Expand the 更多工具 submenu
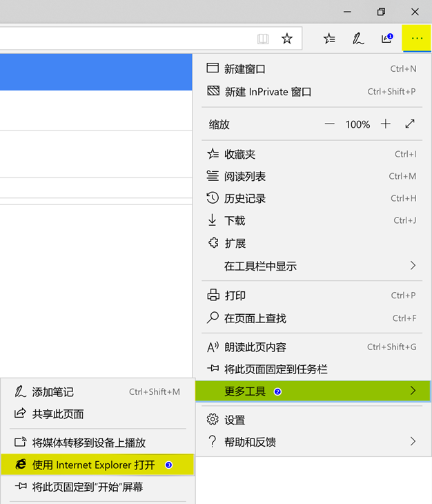 [x=313, y=391]
